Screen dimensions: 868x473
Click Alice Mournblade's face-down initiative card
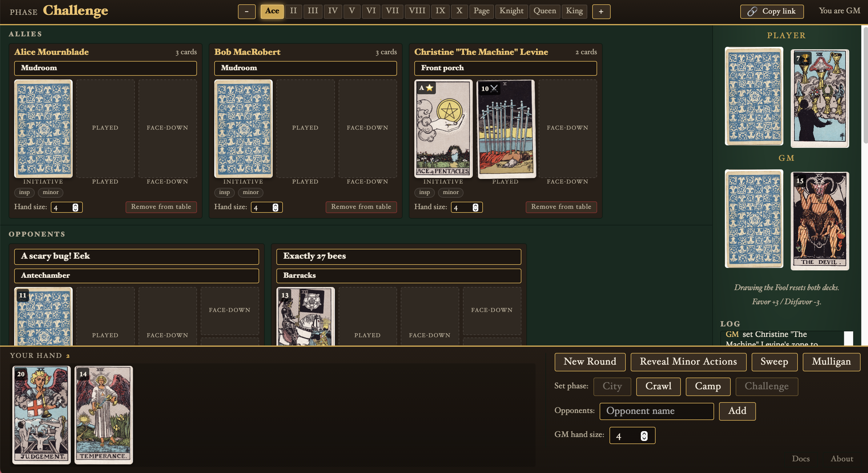point(43,128)
